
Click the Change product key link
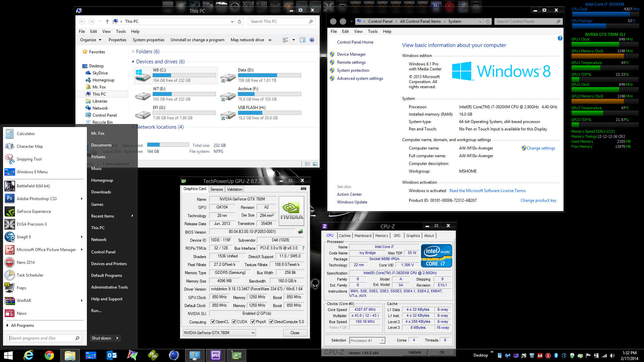tap(538, 200)
